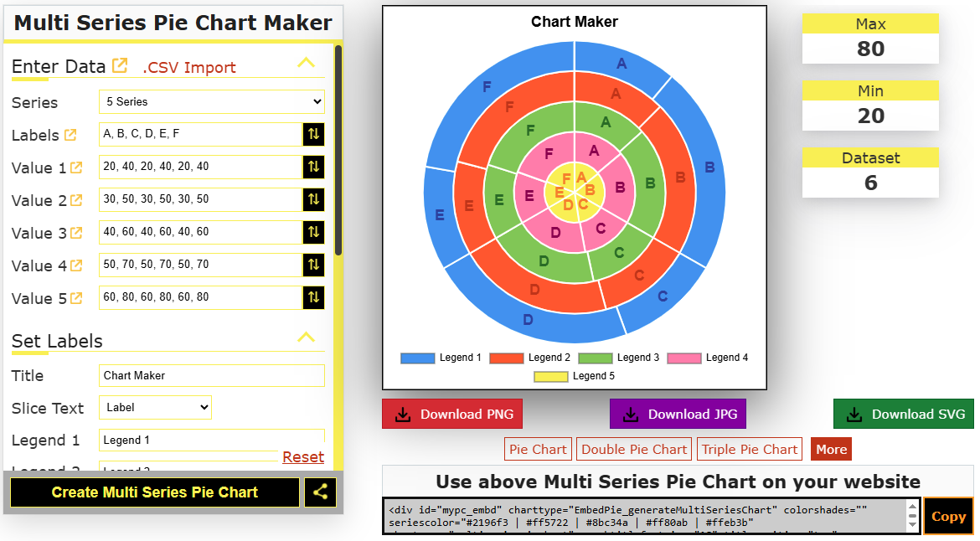Copy the embed code with Copy button
Viewport: 980px width, 541px height.
click(947, 516)
